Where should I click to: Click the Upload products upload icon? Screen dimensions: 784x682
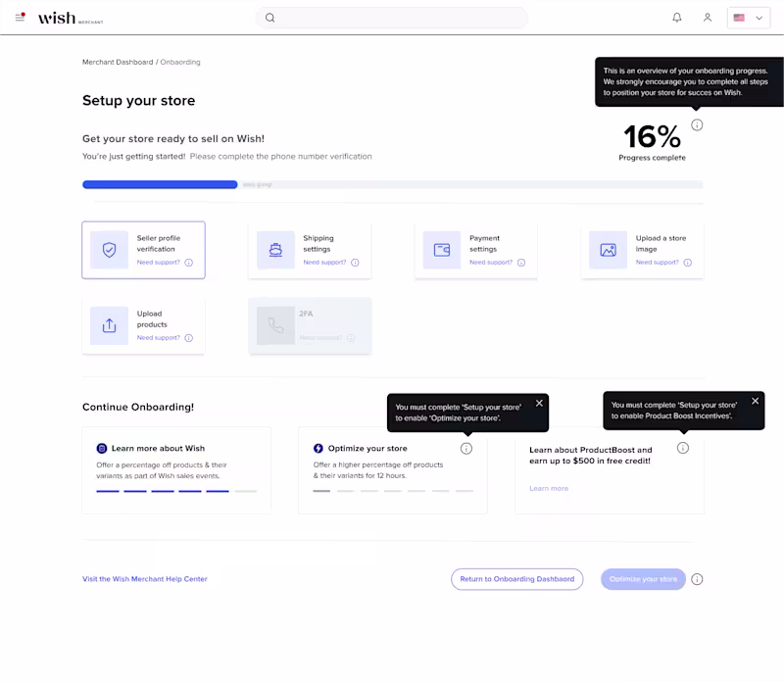coord(109,325)
